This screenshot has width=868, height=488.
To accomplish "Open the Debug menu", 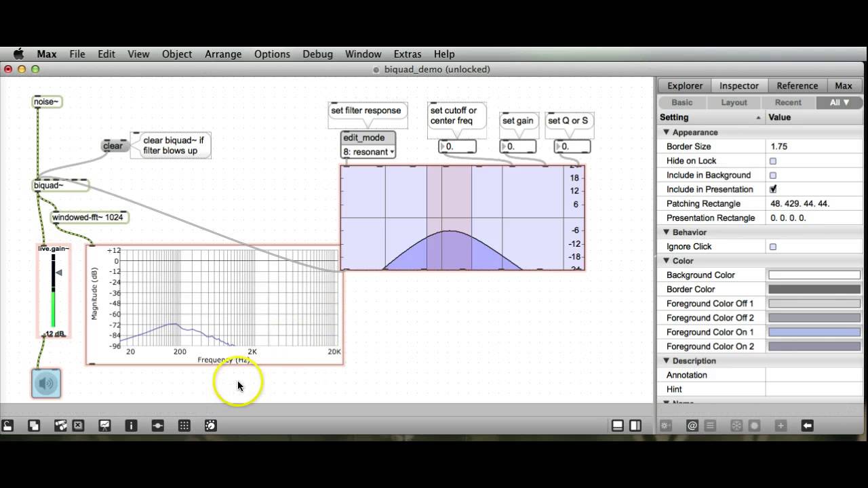I will 317,54.
